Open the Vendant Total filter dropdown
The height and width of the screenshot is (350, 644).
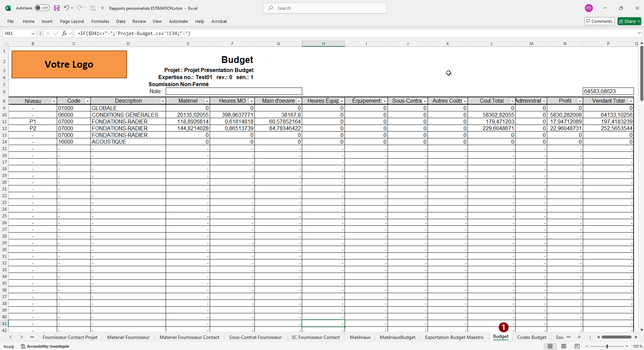point(631,101)
